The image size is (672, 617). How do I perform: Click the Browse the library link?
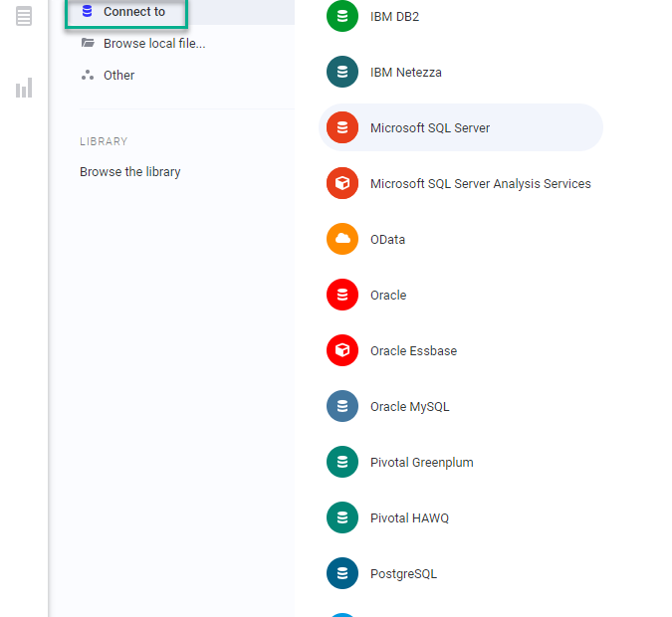point(129,172)
